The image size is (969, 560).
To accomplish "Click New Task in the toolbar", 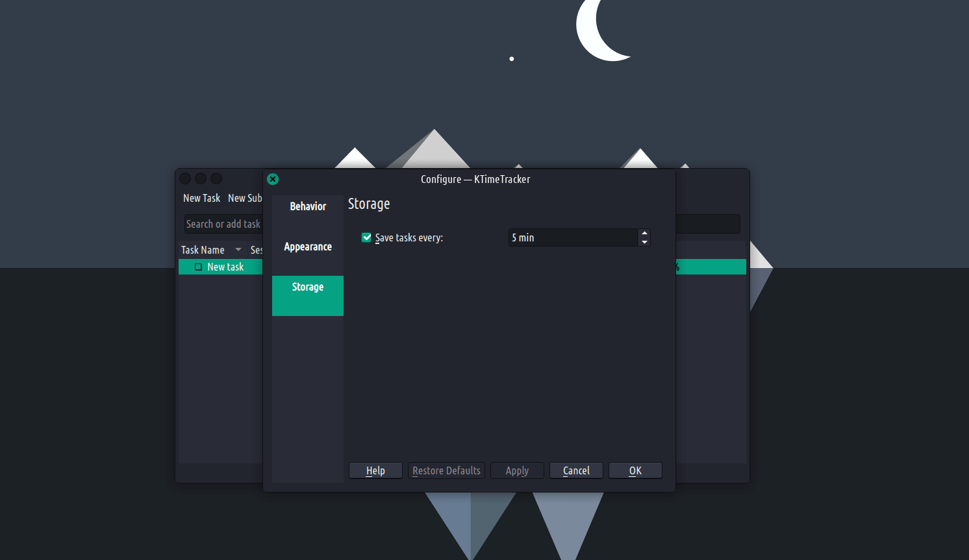I will click(x=201, y=198).
